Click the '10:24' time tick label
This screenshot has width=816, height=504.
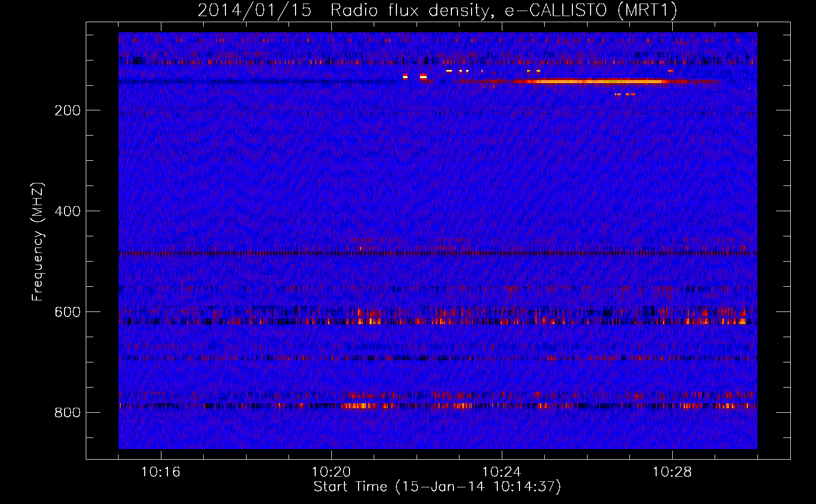[x=501, y=472]
